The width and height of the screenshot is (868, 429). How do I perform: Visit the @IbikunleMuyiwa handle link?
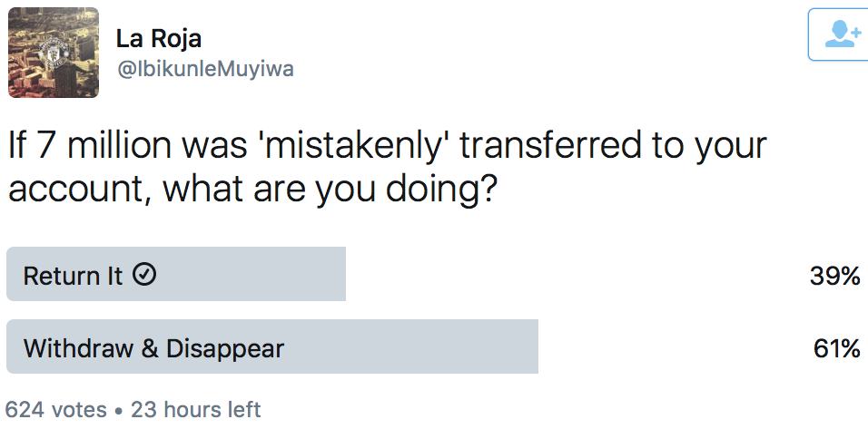click(x=204, y=69)
